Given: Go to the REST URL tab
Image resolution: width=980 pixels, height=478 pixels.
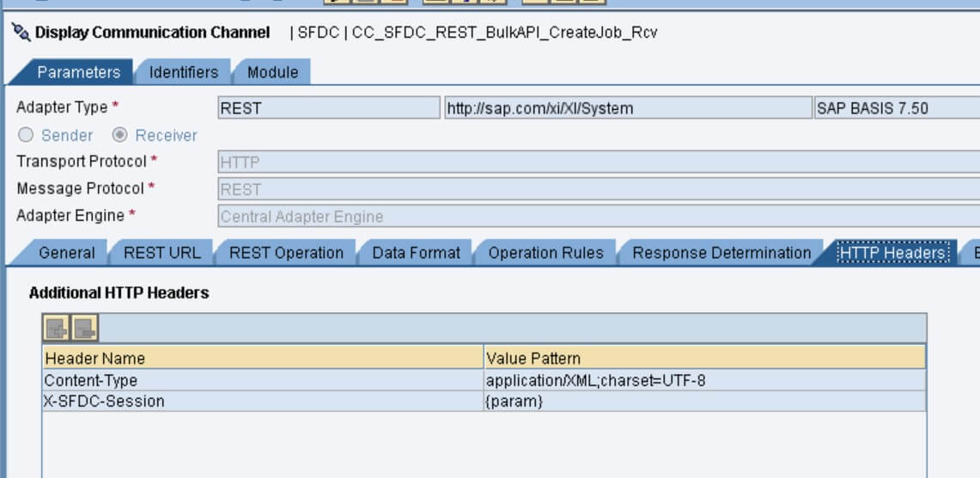Looking at the screenshot, I should click(161, 253).
